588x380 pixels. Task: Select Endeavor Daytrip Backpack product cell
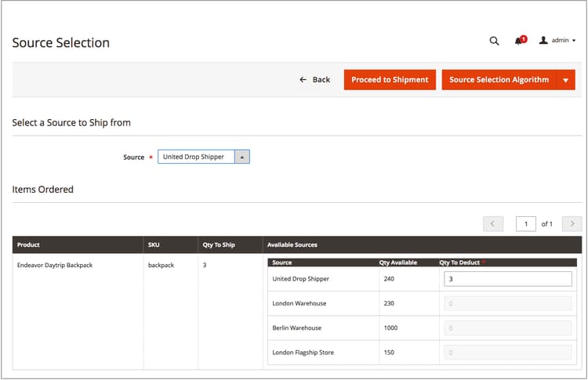click(55, 265)
